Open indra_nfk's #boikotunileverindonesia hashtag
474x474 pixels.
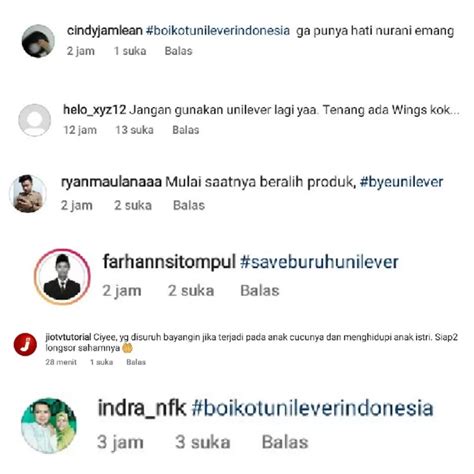pos(312,408)
